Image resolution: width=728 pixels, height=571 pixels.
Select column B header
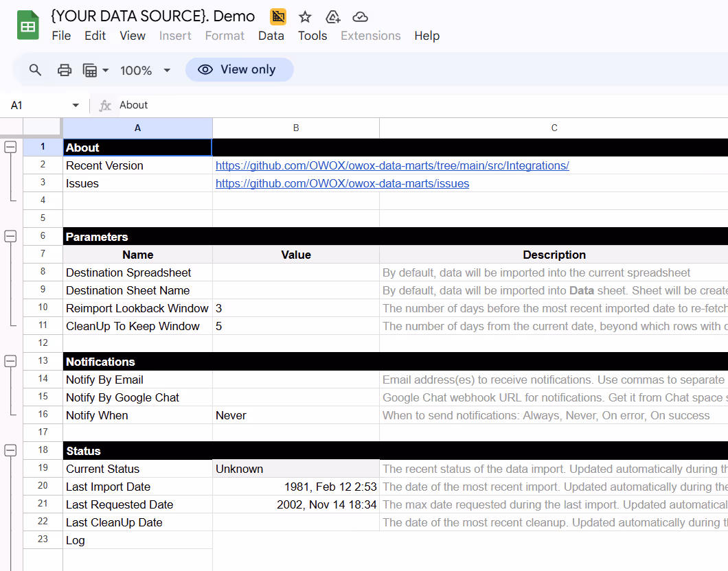pos(296,128)
